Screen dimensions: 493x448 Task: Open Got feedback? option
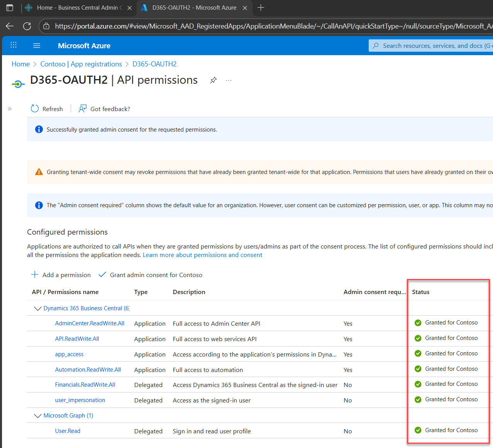[x=104, y=109]
